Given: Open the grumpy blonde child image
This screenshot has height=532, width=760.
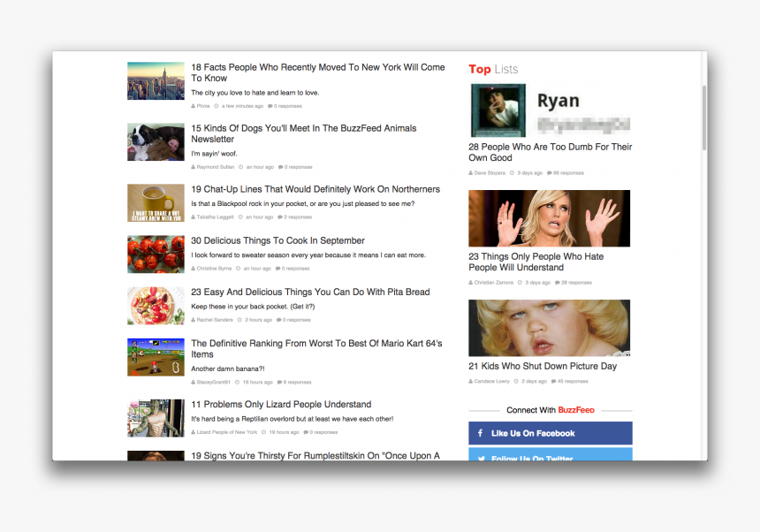Looking at the screenshot, I should pos(549,328).
